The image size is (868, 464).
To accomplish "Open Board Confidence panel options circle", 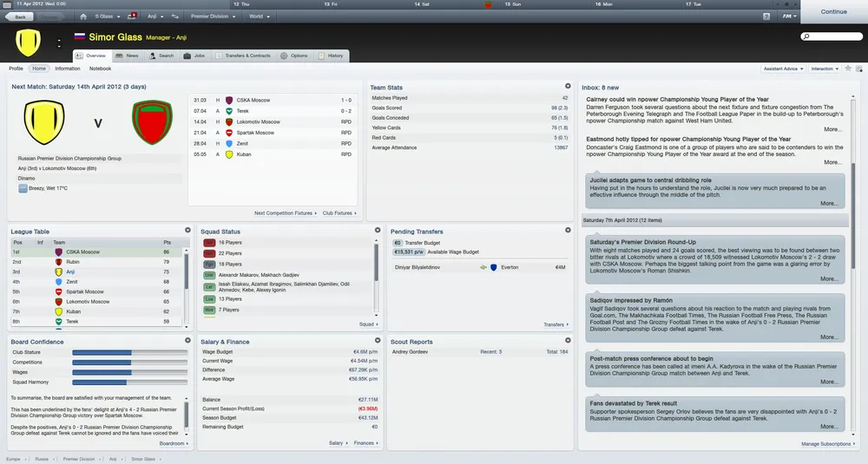I will click(187, 340).
